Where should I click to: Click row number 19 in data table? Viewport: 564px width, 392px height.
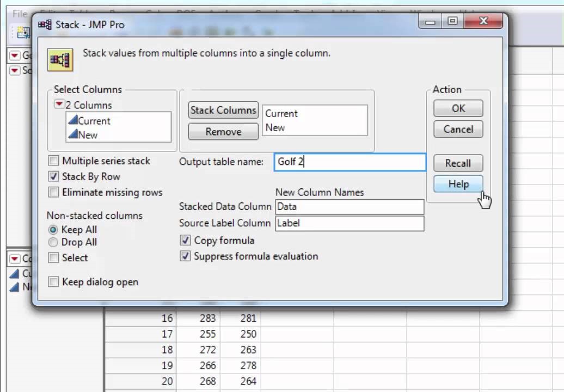(167, 366)
